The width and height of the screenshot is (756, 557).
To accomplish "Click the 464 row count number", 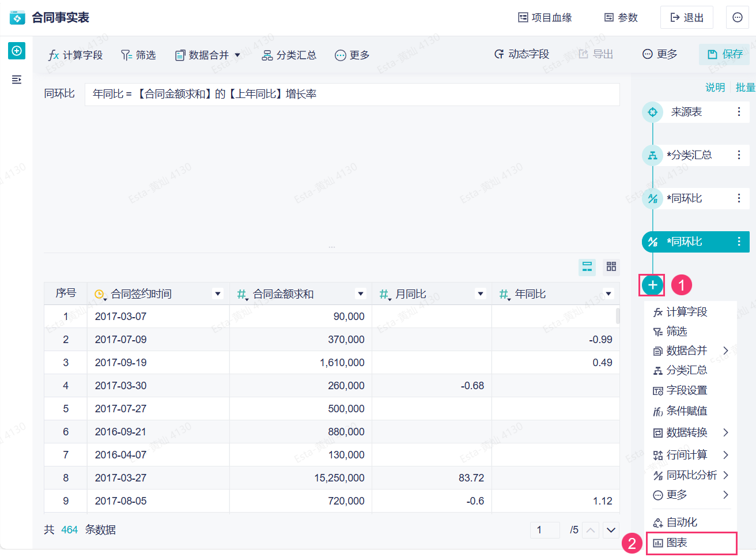I will click(x=70, y=530).
